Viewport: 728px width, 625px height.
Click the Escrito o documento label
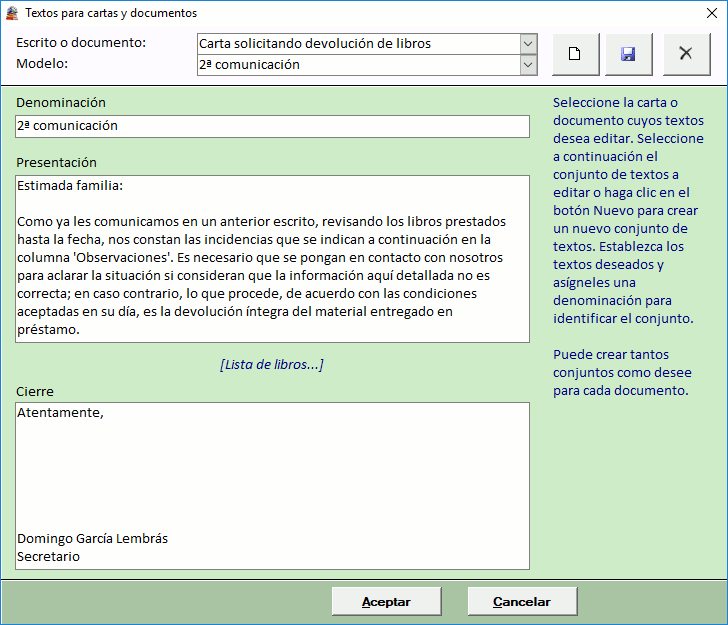(81, 43)
